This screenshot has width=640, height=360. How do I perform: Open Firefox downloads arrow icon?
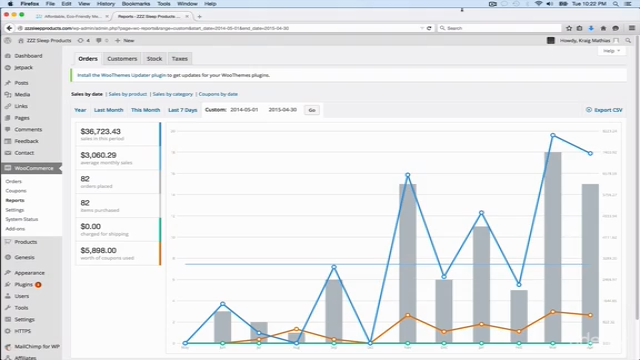[591, 28]
